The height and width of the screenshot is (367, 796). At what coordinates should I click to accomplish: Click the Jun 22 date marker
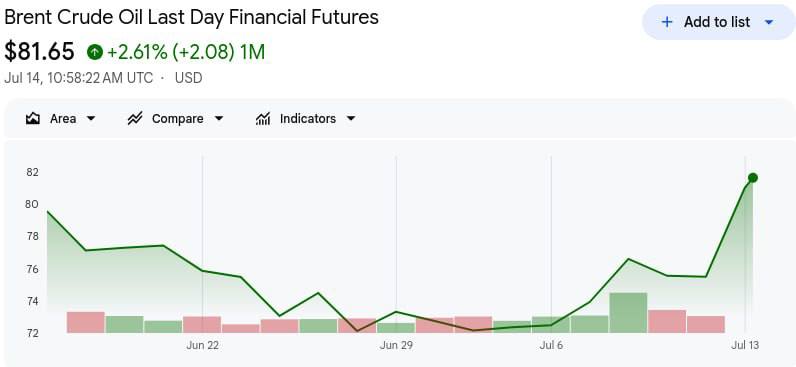click(203, 346)
